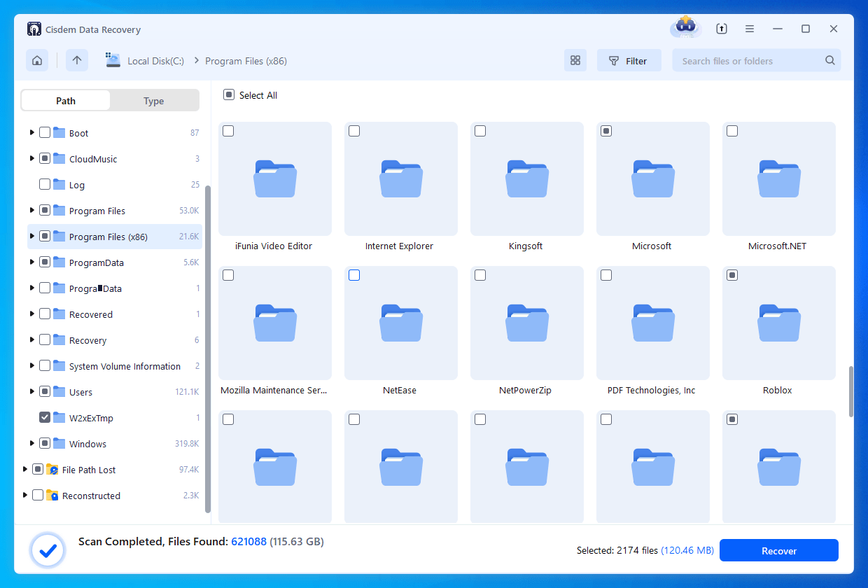Screen dimensions: 868x588
Task: Select the Path tab
Action: click(65, 100)
